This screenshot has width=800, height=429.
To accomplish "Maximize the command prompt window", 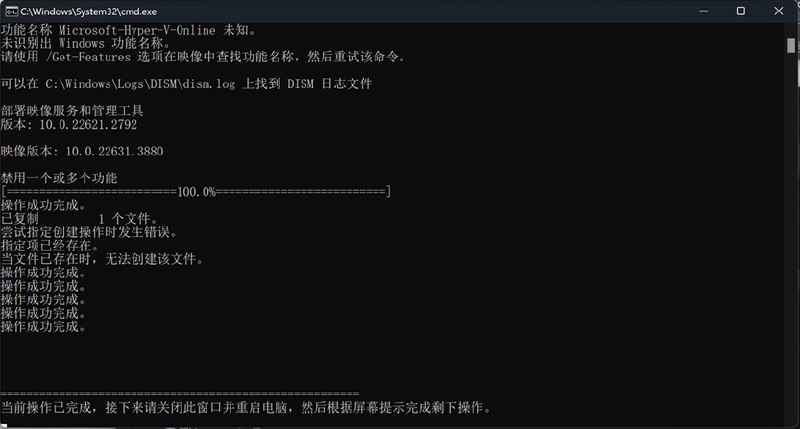I will [741, 11].
